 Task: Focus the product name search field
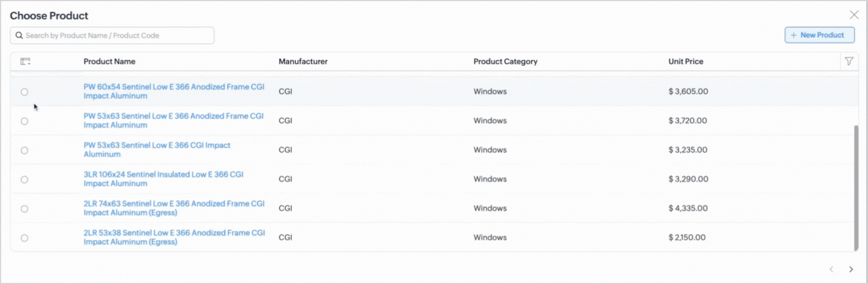pyautogui.click(x=117, y=36)
